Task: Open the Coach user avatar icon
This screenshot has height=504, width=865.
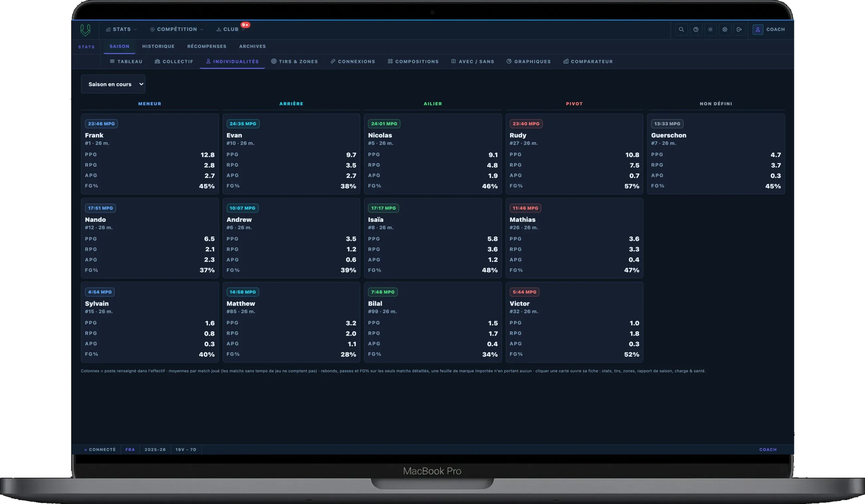Action: click(758, 30)
